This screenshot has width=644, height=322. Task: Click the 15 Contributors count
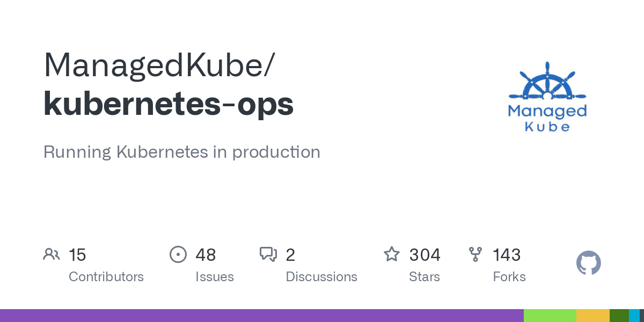(77, 255)
